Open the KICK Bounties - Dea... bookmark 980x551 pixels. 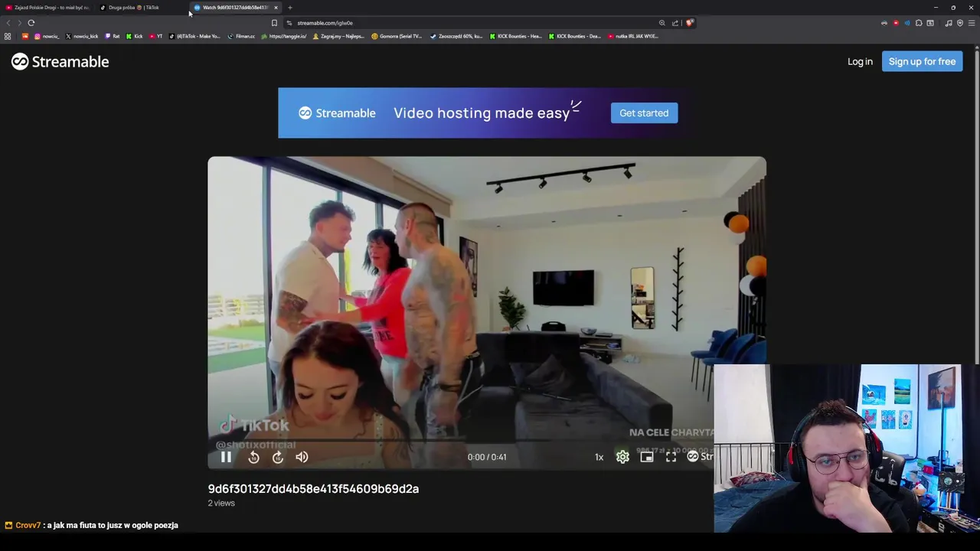pyautogui.click(x=575, y=36)
